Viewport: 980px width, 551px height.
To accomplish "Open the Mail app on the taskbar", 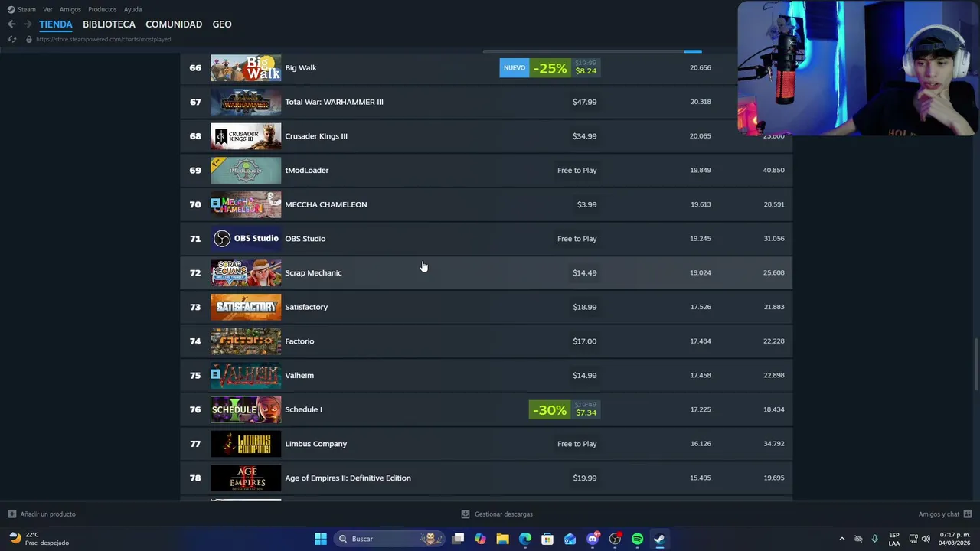I will pos(570,539).
